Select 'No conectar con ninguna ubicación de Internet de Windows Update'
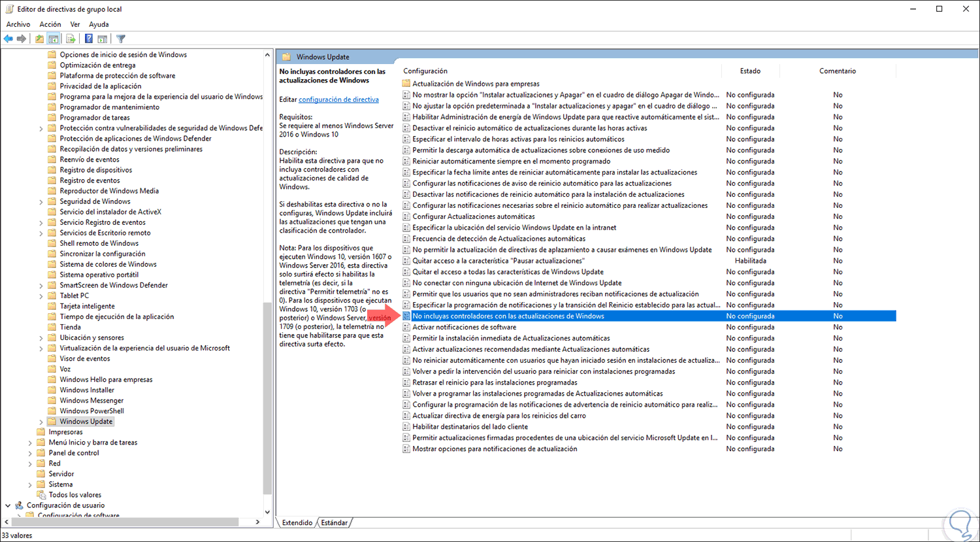The width and height of the screenshot is (980, 542). [517, 283]
